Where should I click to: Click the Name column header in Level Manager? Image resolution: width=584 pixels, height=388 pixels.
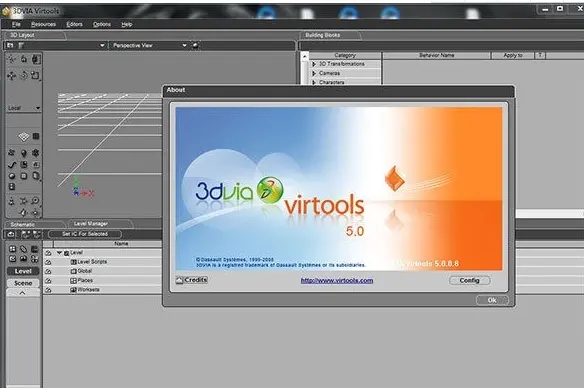tap(121, 244)
